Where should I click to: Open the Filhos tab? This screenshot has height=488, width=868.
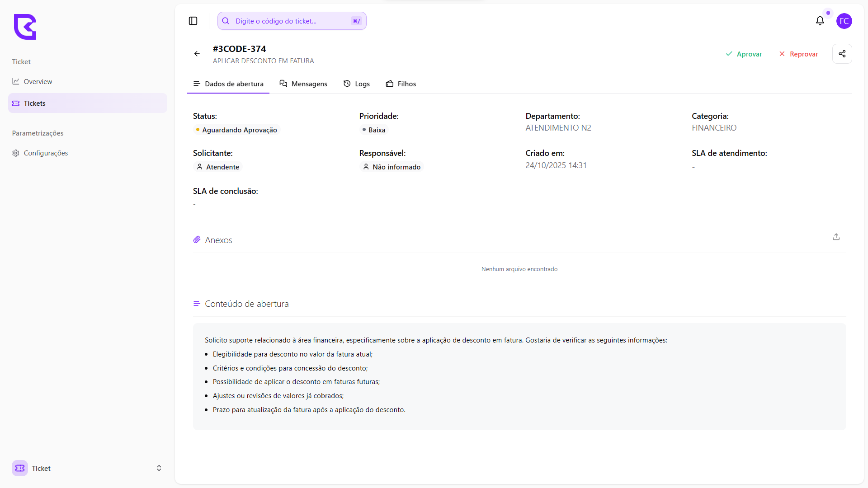(x=401, y=84)
